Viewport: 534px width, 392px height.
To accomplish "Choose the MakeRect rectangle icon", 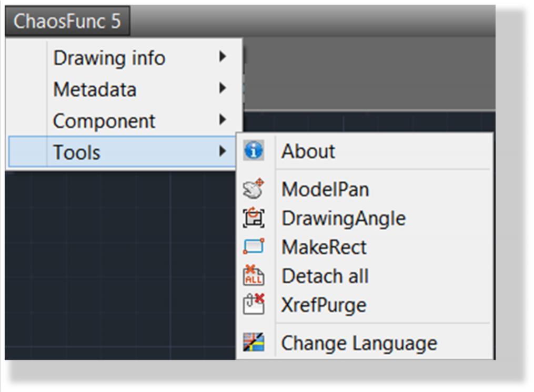I will 254,246.
